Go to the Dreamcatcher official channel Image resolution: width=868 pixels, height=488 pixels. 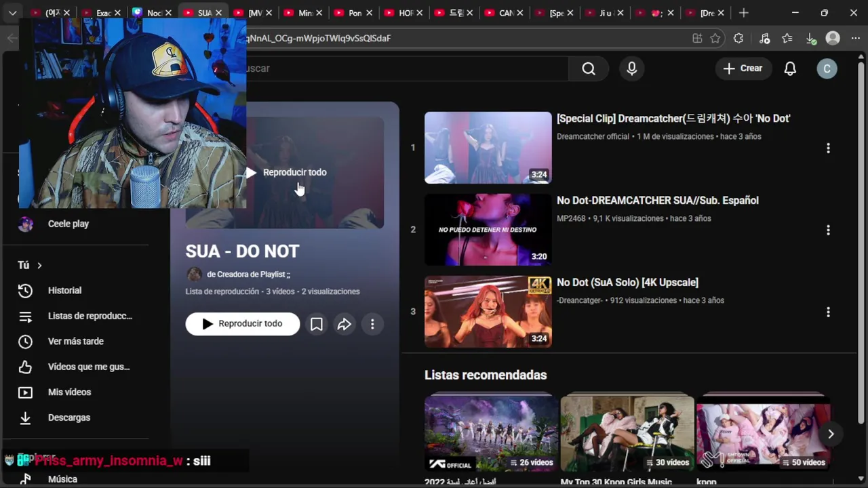click(x=593, y=136)
